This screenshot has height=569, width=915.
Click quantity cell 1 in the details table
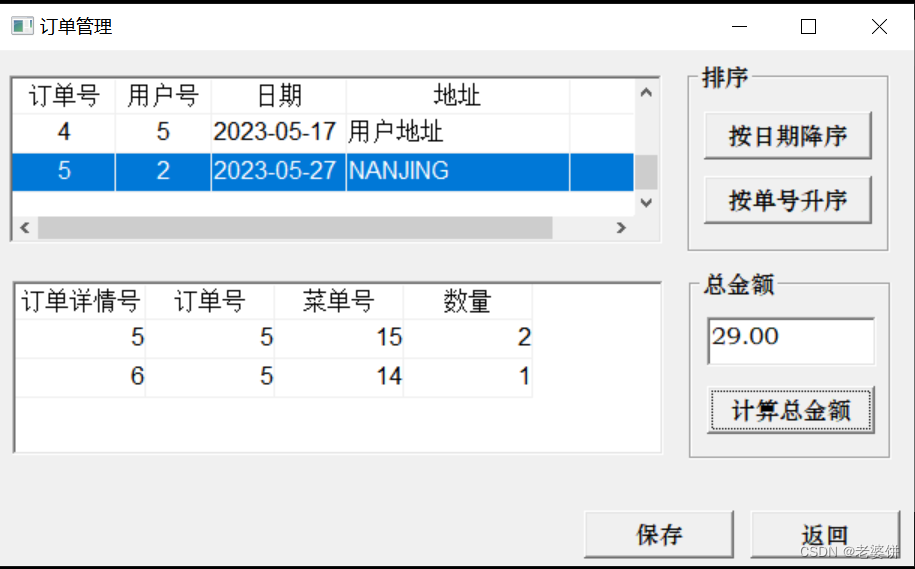pyautogui.click(x=467, y=376)
